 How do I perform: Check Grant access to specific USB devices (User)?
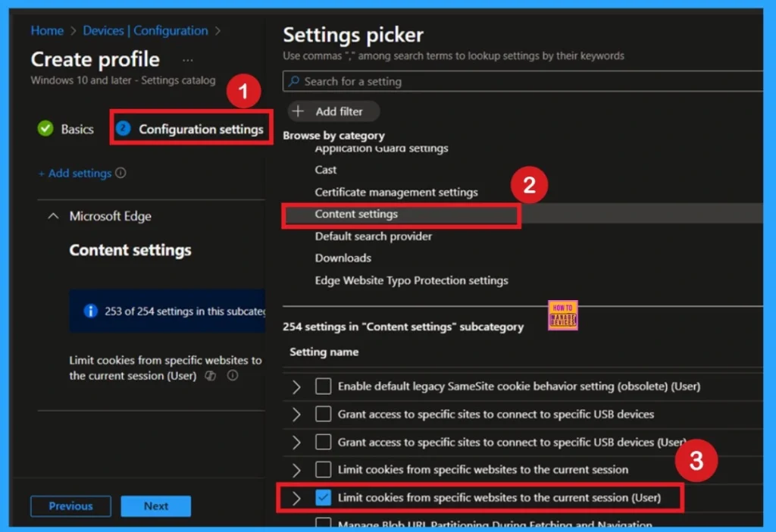coord(323,442)
